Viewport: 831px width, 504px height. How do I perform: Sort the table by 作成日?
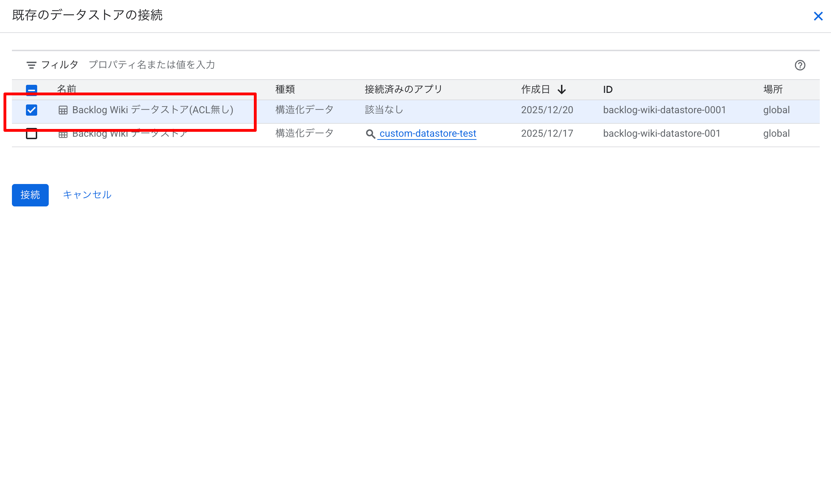[535, 89]
